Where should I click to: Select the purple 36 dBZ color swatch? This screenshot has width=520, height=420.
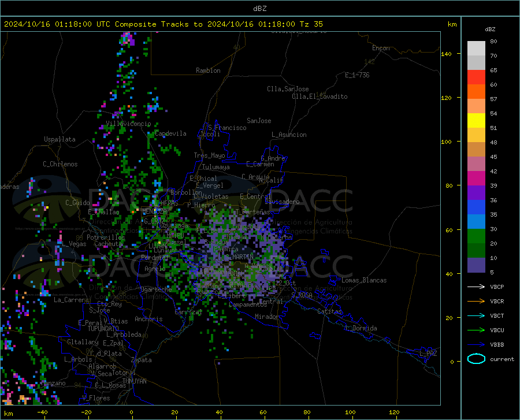pyautogui.click(x=476, y=193)
